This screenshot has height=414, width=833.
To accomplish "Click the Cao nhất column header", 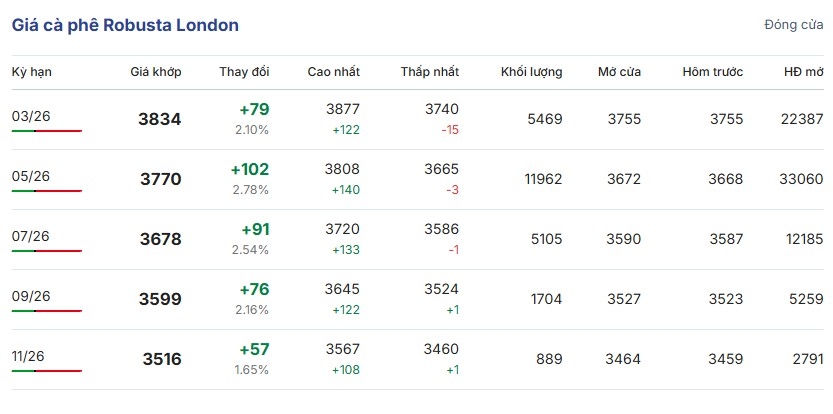I will tap(335, 72).
